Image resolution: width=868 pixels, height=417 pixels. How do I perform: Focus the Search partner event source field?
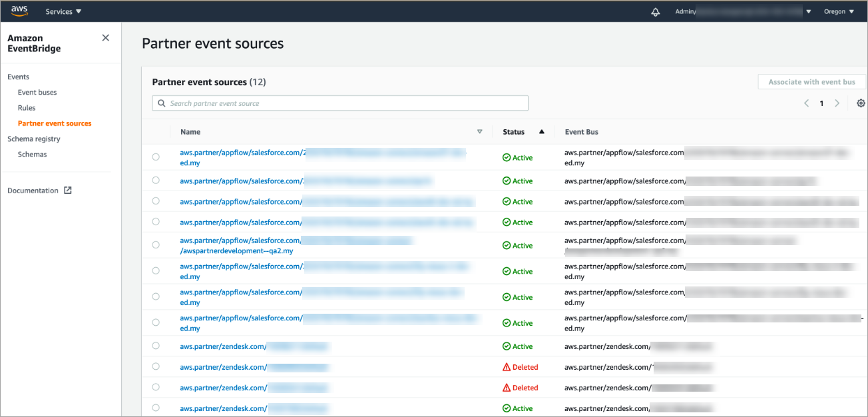(346, 103)
